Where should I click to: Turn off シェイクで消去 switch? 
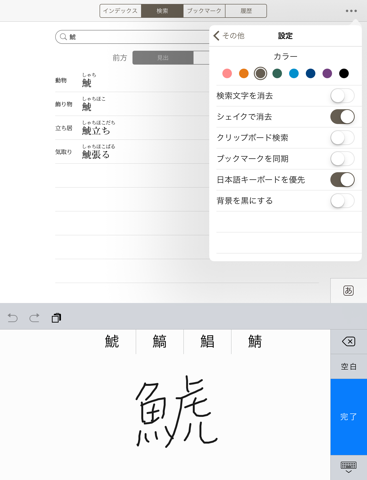[342, 117]
